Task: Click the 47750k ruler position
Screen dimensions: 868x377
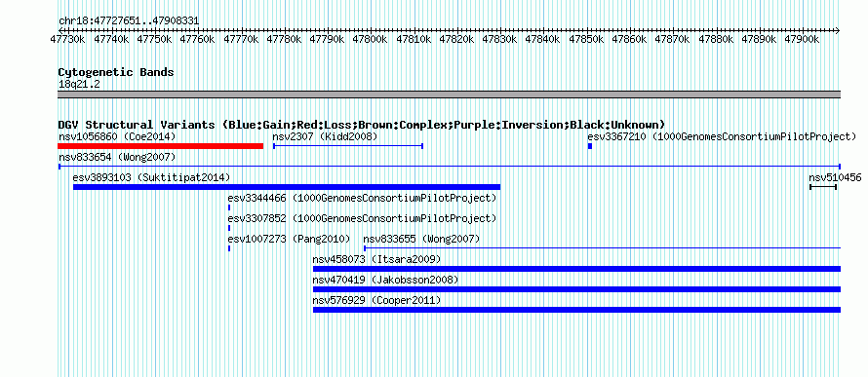Action: (154, 39)
